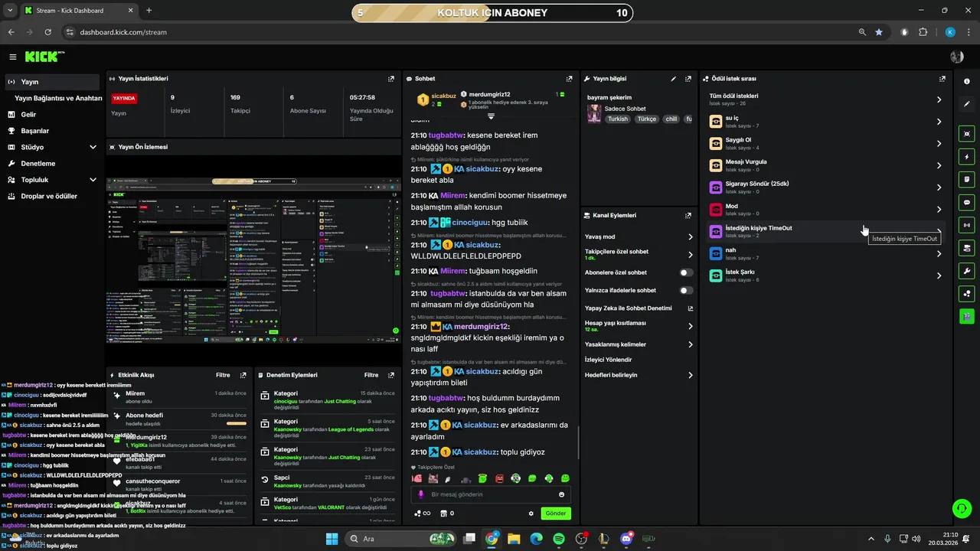Open Spotify from the Windows taskbar
This screenshot has width=980, height=551.
point(559,539)
